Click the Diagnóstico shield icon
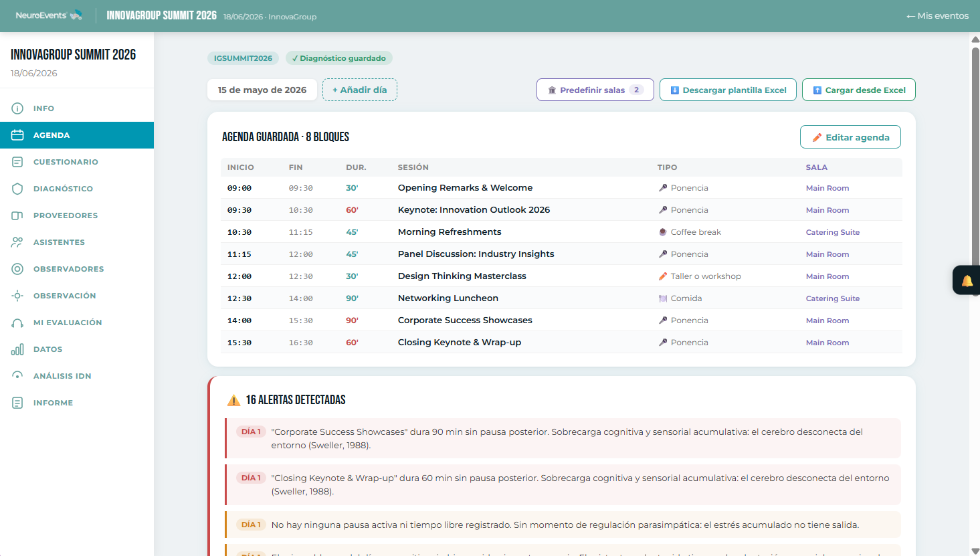 click(x=17, y=189)
